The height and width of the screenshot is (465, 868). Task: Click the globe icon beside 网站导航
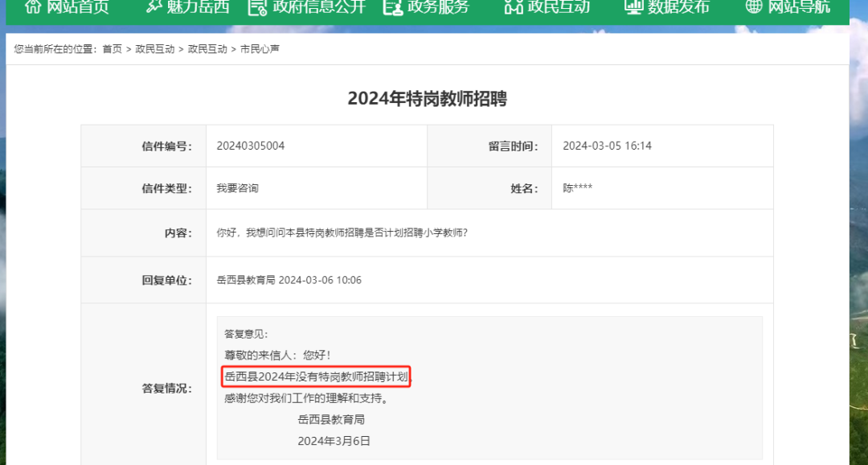click(754, 6)
